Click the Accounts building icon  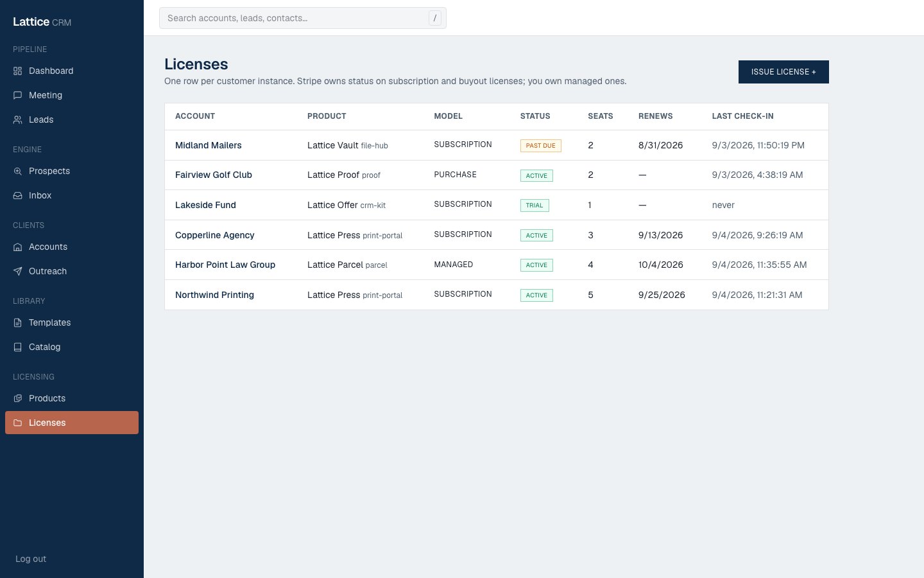pyautogui.click(x=18, y=247)
